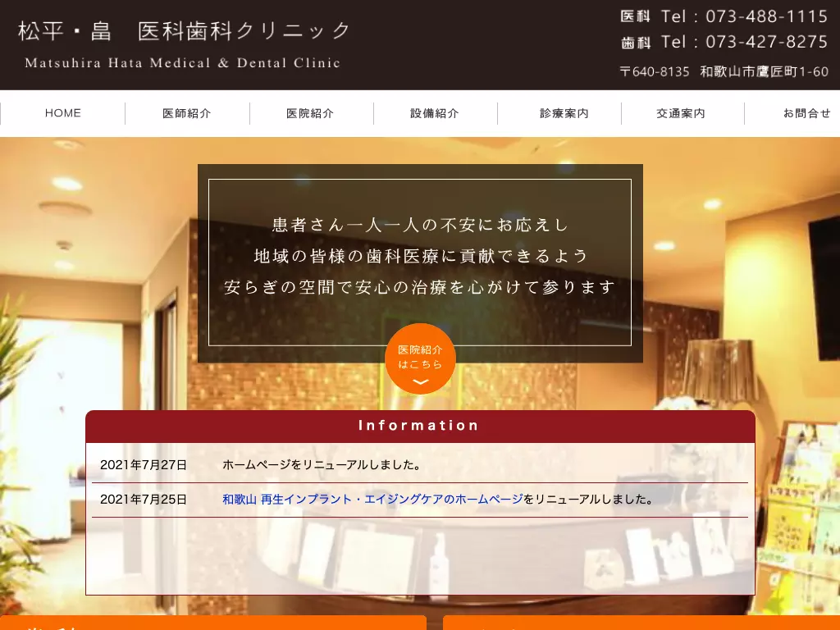Click slogan line 患者さん一人一人の不安にお応えし
The height and width of the screenshot is (630, 840).
pyautogui.click(x=420, y=225)
